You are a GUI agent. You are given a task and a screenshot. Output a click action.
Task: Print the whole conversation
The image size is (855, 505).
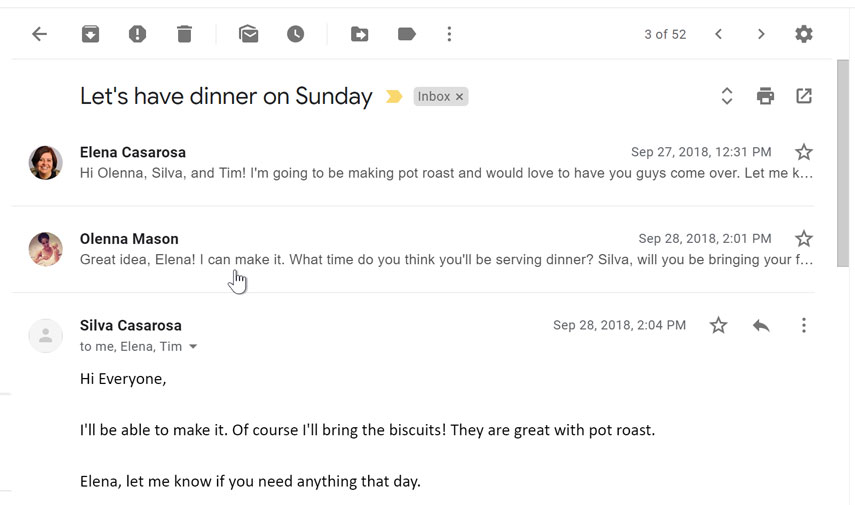765,96
